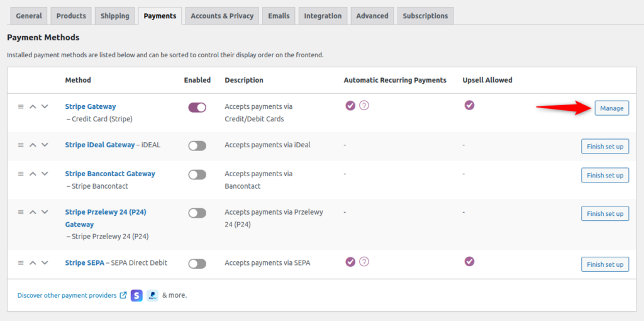Switch to the Products tab

pyautogui.click(x=71, y=16)
